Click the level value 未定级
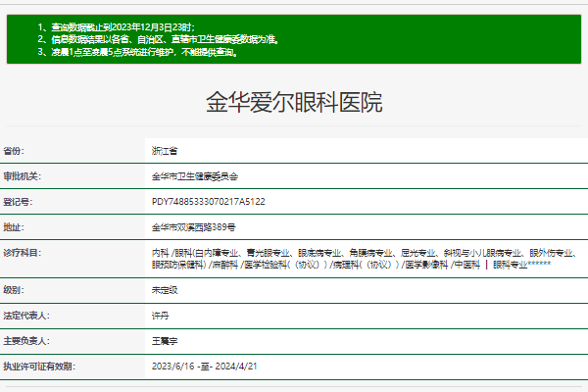 point(165,291)
